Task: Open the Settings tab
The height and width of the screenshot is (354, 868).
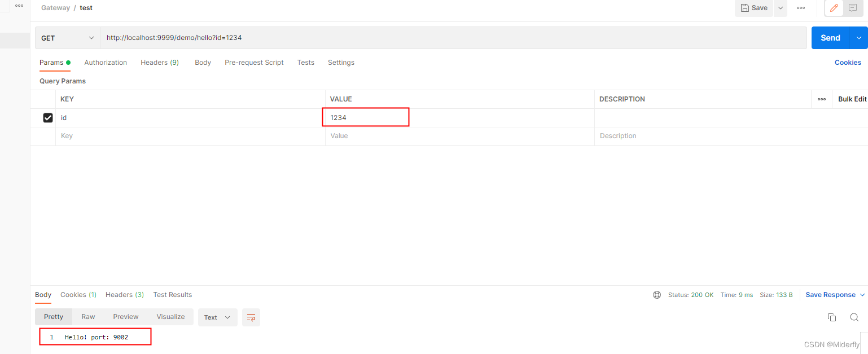Action: click(341, 63)
